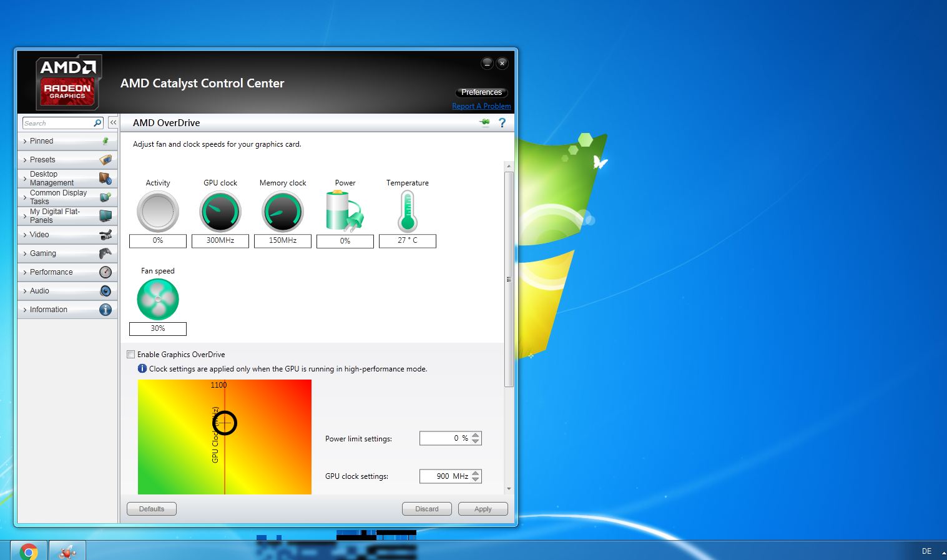
Task: Click the Information icon in sidebar
Action: tap(105, 310)
